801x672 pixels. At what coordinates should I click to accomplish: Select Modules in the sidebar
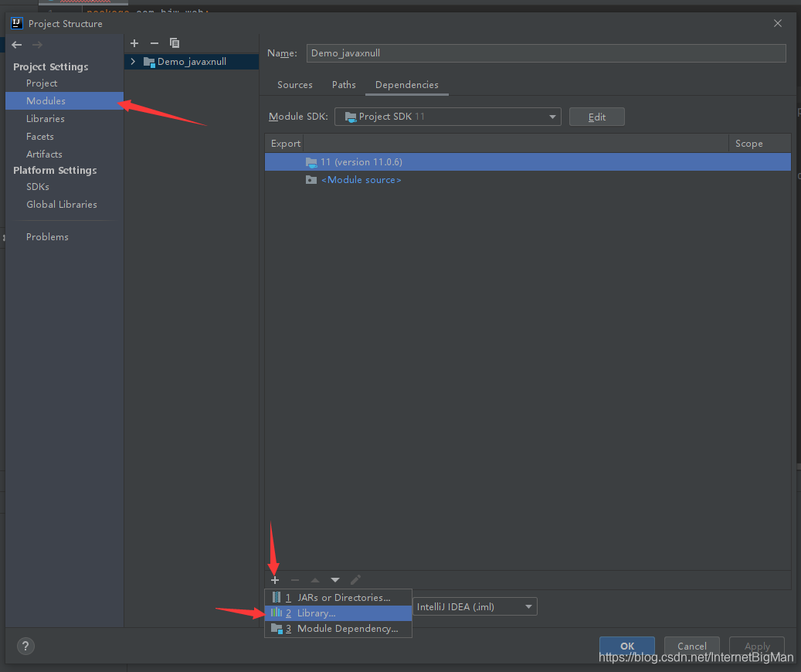[x=64, y=100]
